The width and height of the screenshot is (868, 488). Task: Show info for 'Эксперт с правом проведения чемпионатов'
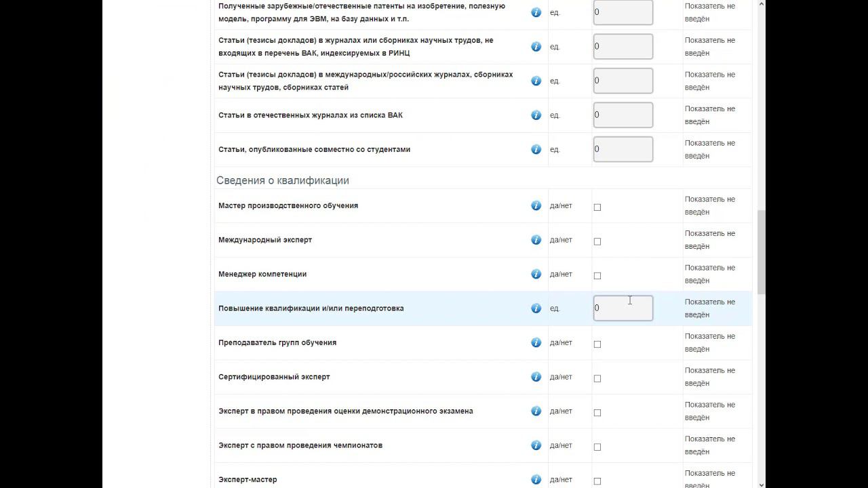click(536, 445)
